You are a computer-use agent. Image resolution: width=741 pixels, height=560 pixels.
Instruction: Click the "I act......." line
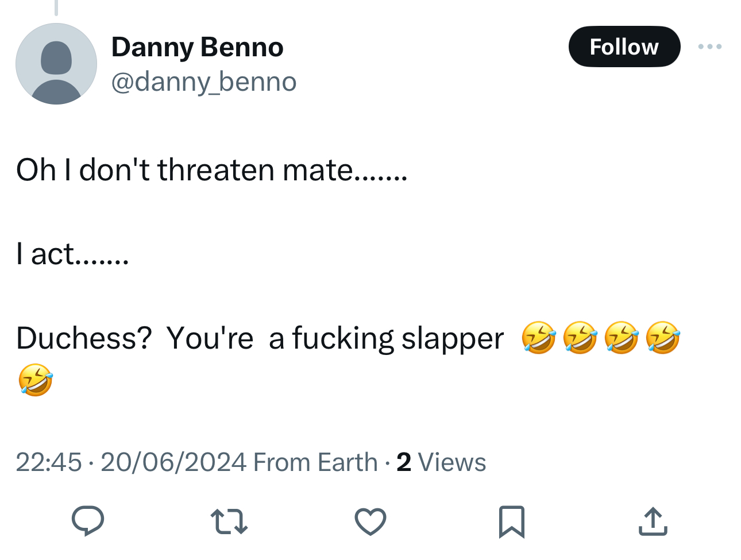pos(72,254)
